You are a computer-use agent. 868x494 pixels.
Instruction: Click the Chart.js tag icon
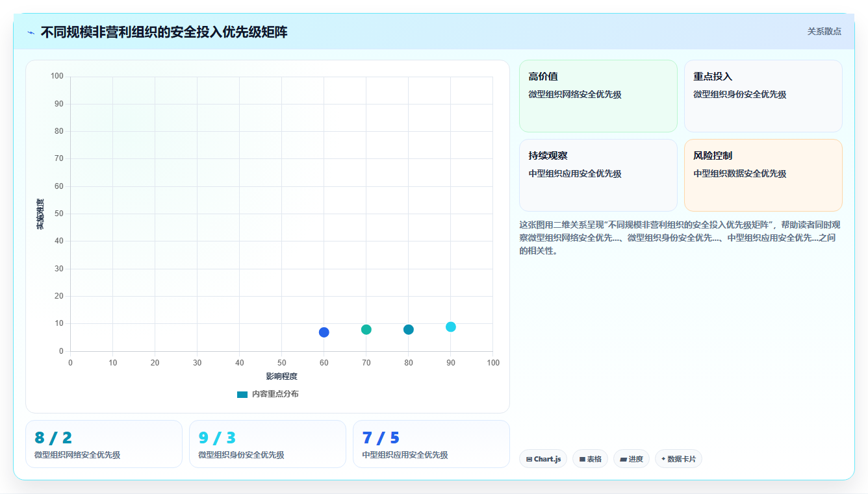tap(530, 459)
